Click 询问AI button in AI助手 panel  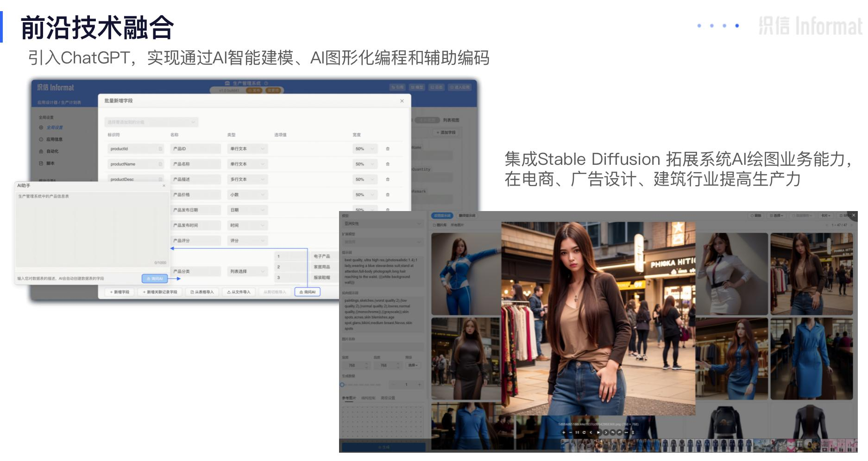coord(154,279)
